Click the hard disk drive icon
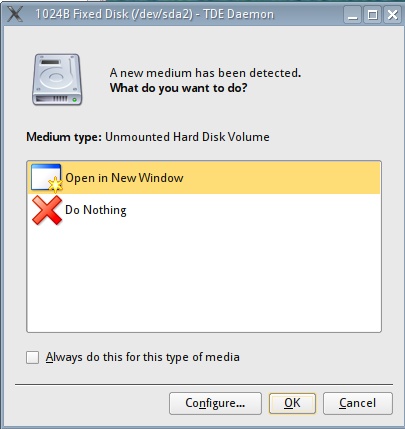The height and width of the screenshot is (429, 405). click(x=57, y=79)
